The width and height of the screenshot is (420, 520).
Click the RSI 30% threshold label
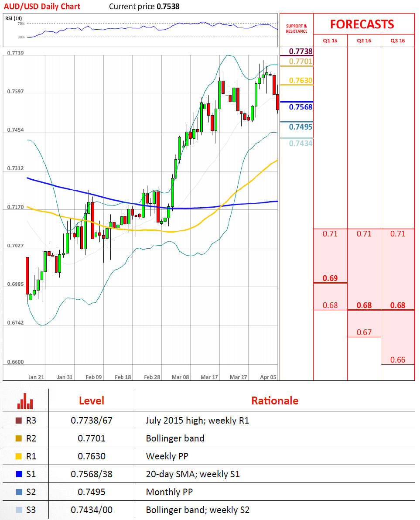tap(21, 37)
